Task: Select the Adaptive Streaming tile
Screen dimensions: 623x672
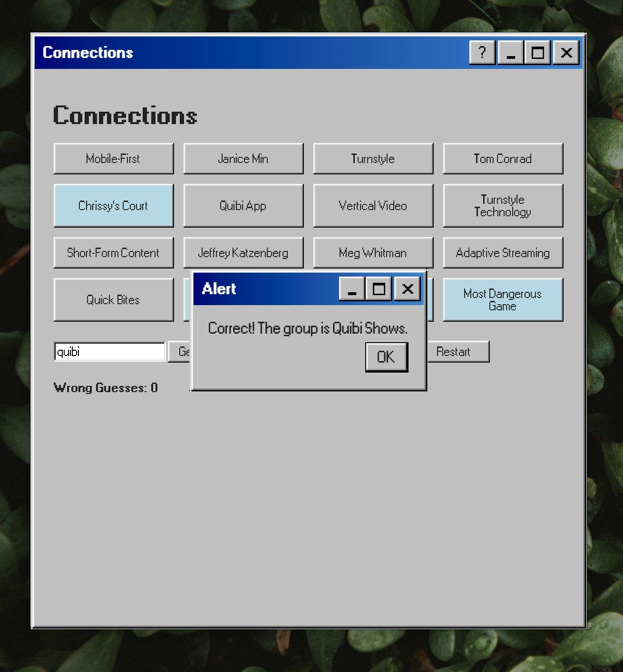Action: coord(503,253)
